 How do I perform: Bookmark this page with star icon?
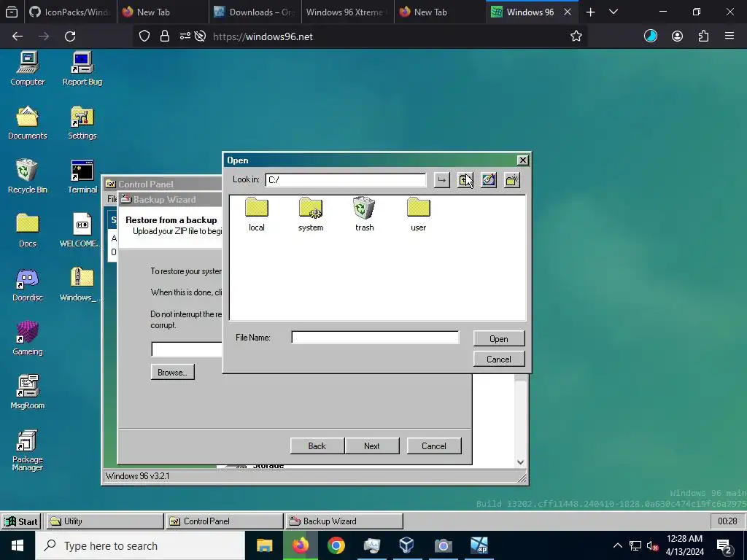coord(576,36)
